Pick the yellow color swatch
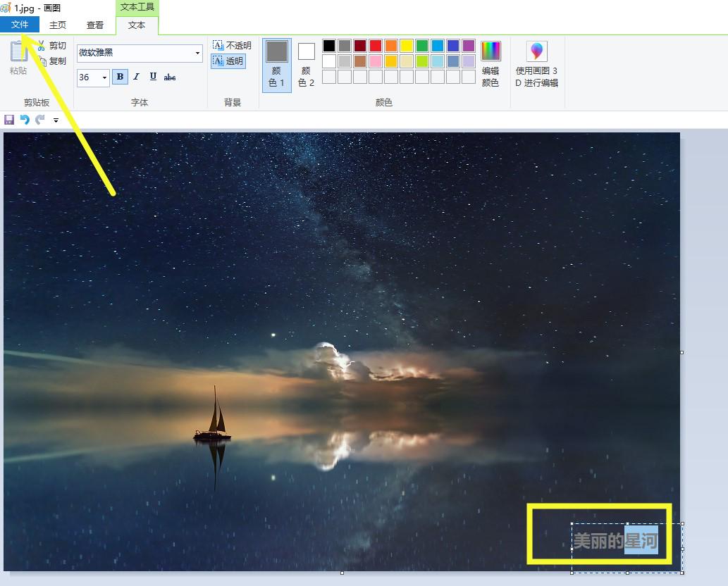Screen dimensions: 728x586 click(x=407, y=46)
